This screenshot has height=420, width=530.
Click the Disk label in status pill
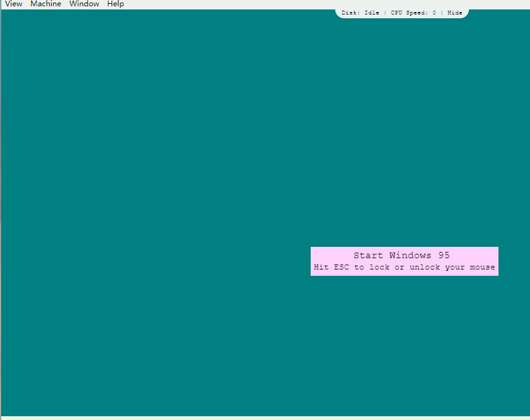click(x=350, y=13)
